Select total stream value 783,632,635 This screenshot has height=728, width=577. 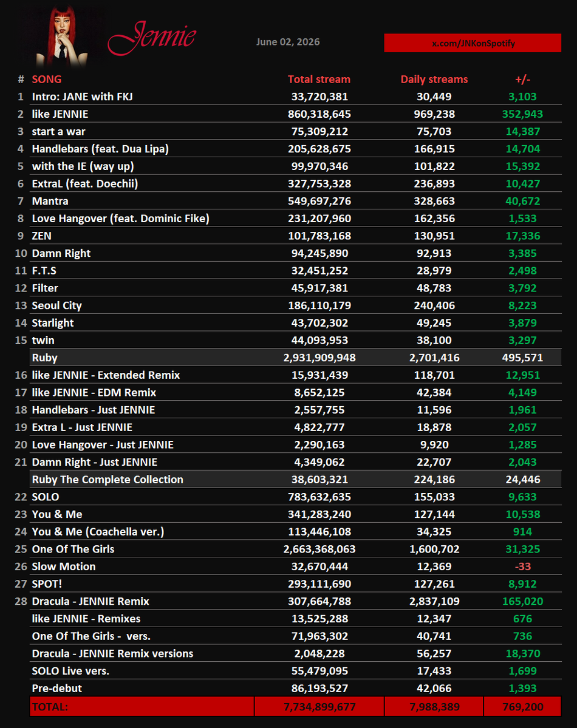(319, 497)
